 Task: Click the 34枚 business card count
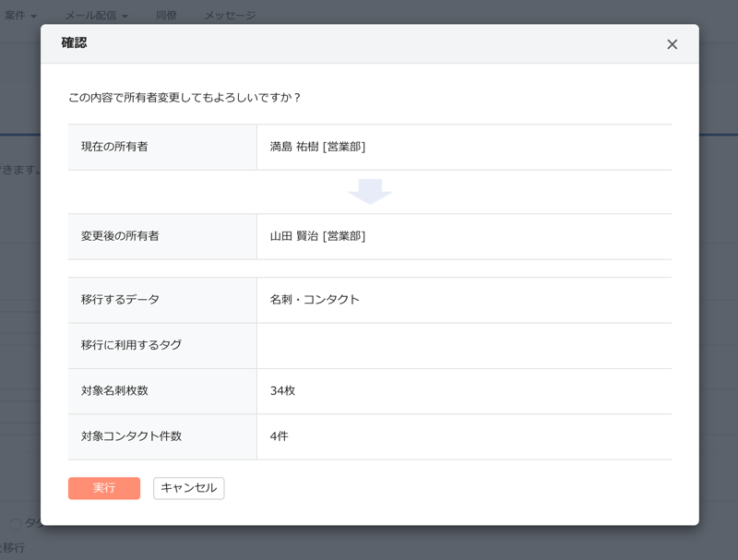[x=282, y=390]
